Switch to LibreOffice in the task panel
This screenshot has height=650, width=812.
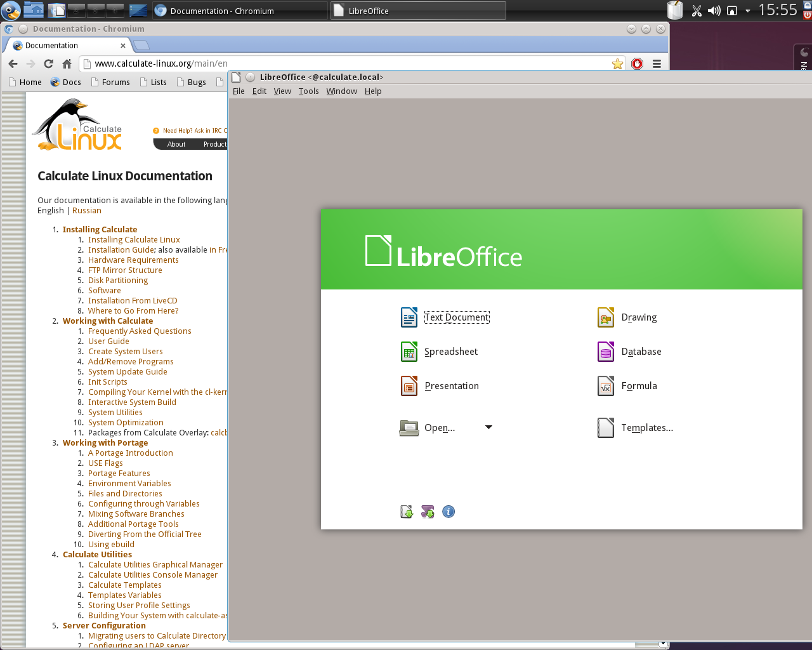(x=418, y=11)
